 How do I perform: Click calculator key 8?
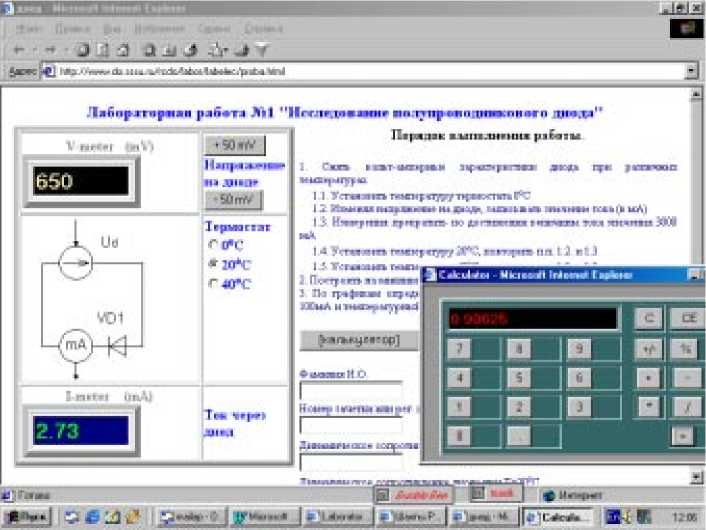coord(519,349)
